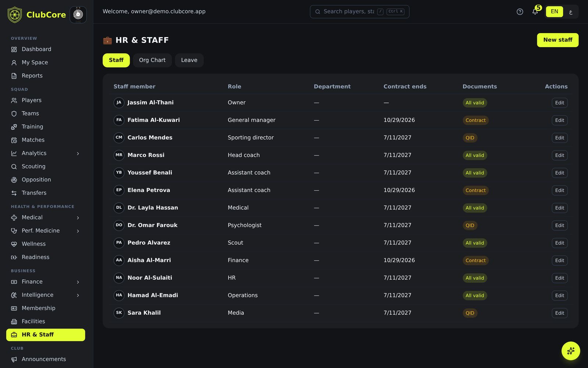Open the AI assistant sparkle button

coord(571,351)
